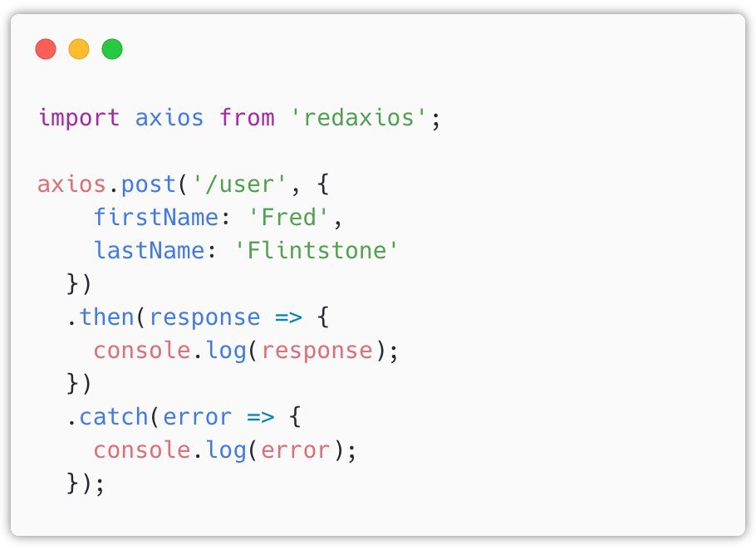
Task: Click 'error' inside the console.log call
Action: click(x=296, y=450)
